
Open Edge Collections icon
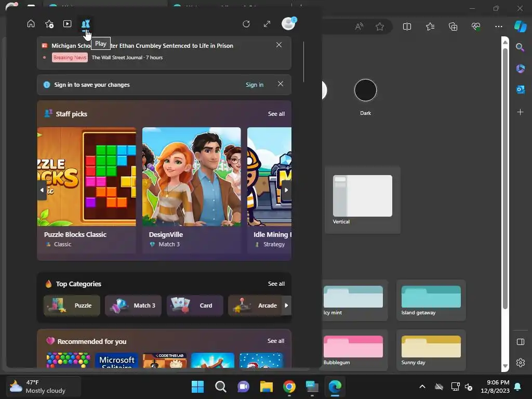453,26
